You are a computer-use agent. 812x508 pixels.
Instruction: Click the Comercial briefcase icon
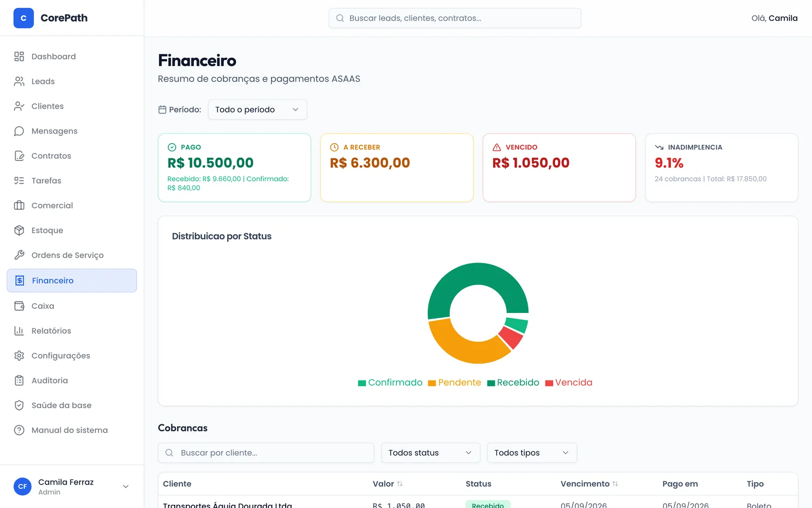tap(19, 206)
